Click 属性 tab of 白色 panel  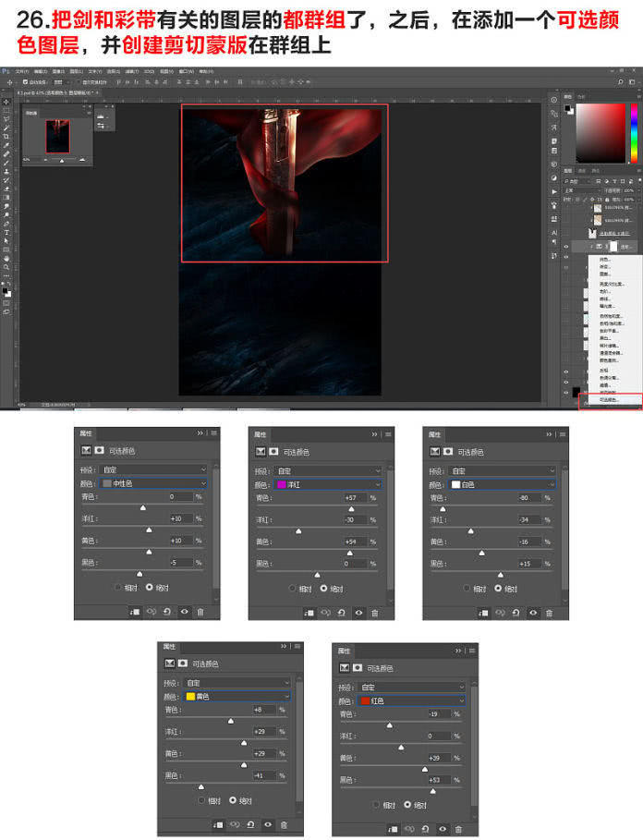coord(435,433)
